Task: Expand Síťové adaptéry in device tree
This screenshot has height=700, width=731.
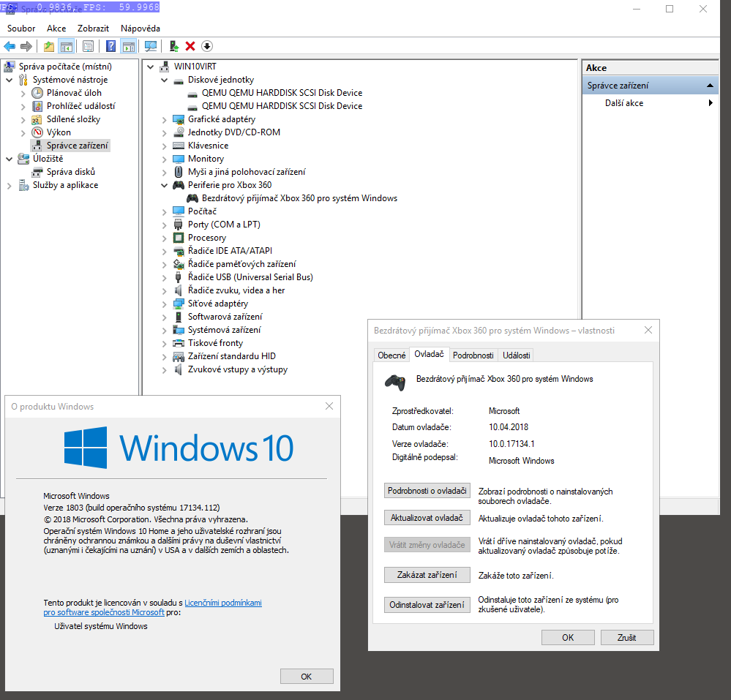Action: pyautogui.click(x=164, y=304)
